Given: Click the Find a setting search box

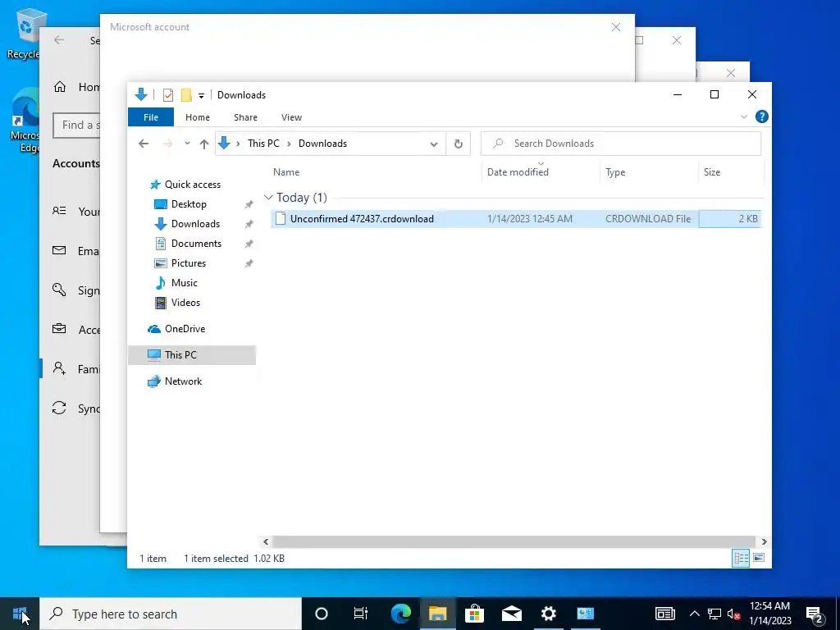Looking at the screenshot, I should (x=76, y=125).
